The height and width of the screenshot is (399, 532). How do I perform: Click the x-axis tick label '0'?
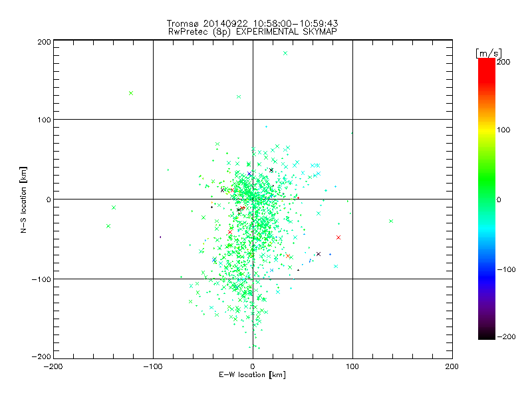tap(253, 366)
